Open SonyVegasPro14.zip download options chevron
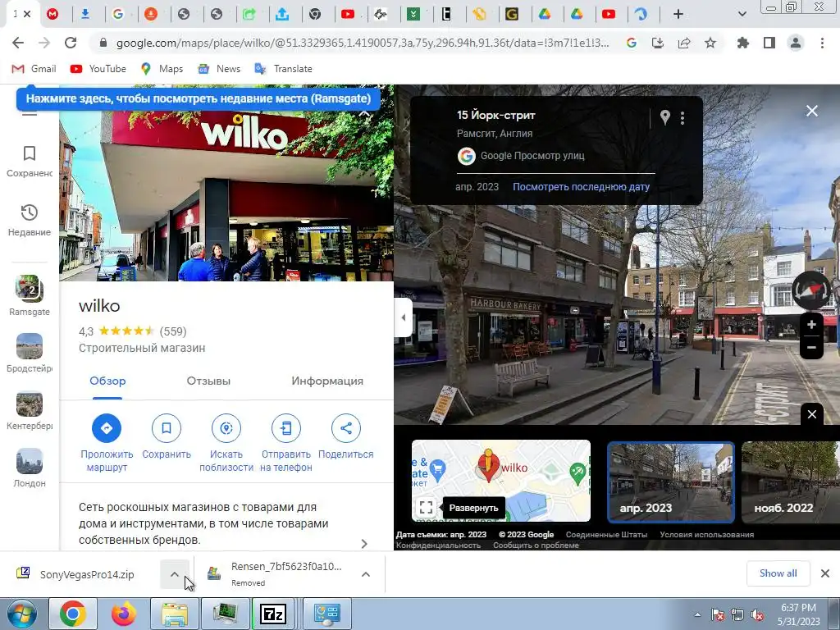Viewport: 840px width, 630px height. (x=175, y=574)
